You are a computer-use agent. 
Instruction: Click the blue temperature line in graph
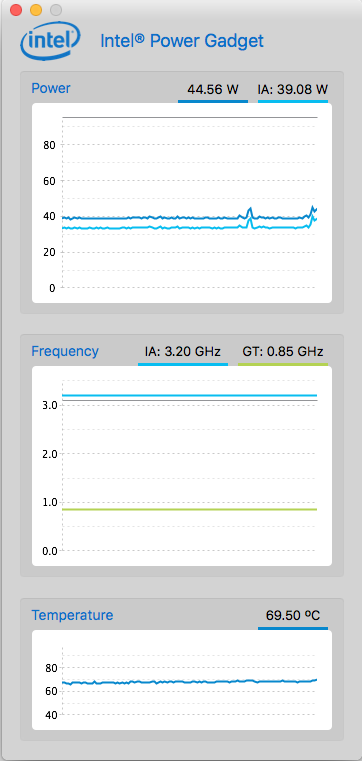pyautogui.click(x=190, y=682)
